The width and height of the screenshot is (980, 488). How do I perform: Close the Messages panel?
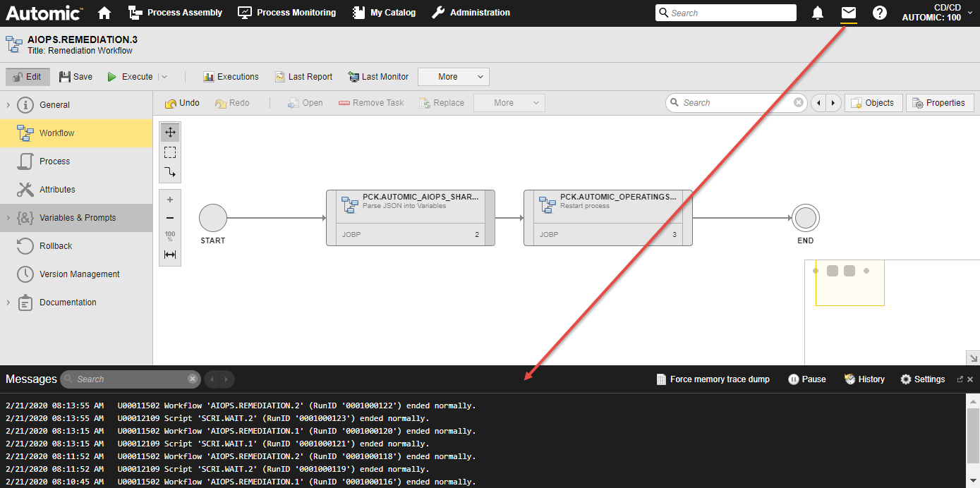click(x=970, y=379)
